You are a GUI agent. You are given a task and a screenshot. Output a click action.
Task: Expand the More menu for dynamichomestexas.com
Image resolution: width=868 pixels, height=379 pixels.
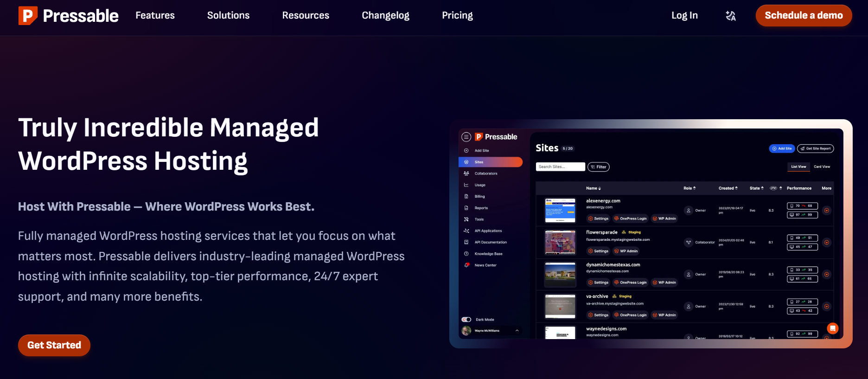[827, 275]
